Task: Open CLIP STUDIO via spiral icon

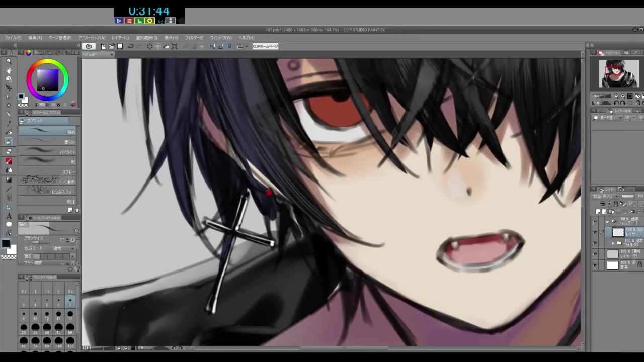Action: pos(89,46)
